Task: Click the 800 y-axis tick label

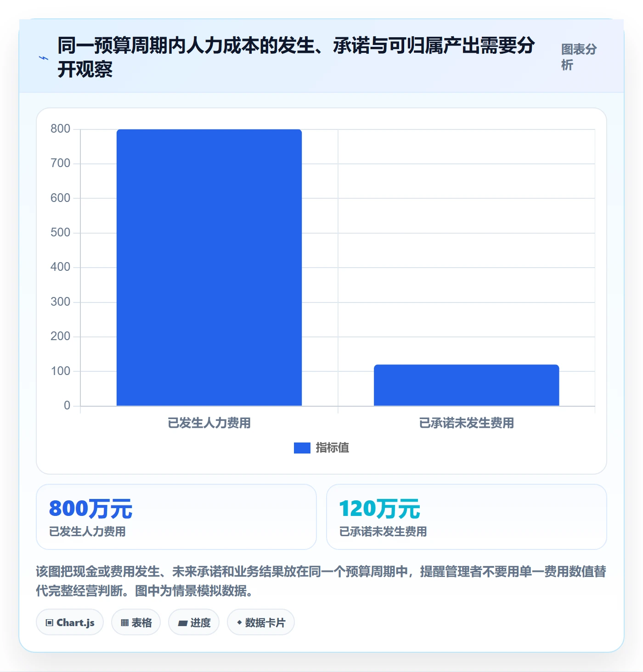Action: (60, 129)
